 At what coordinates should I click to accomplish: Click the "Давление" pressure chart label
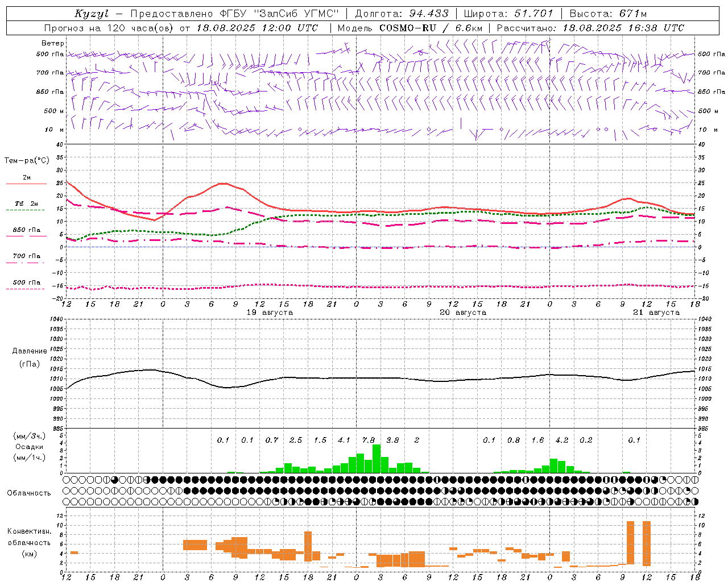29,351
